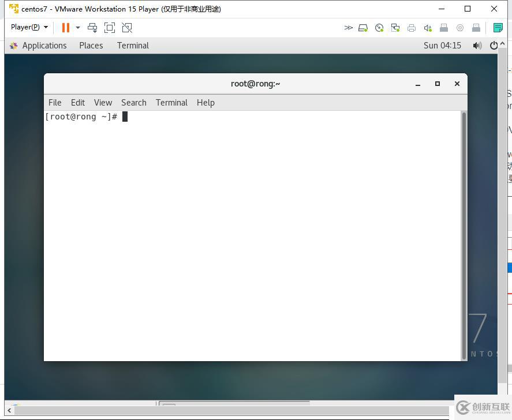Open the Player(P) menu
This screenshot has height=420, width=512.
click(29, 27)
